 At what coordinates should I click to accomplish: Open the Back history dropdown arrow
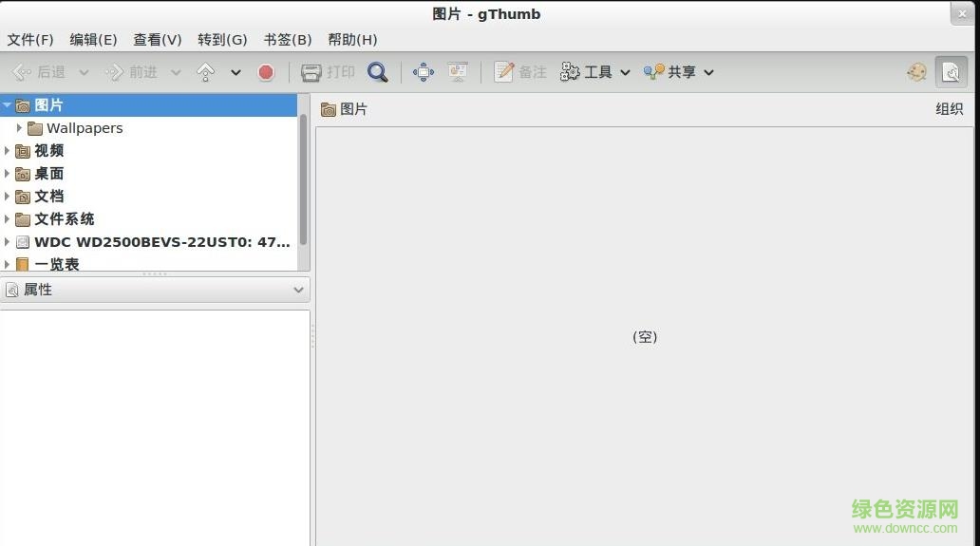coord(84,72)
